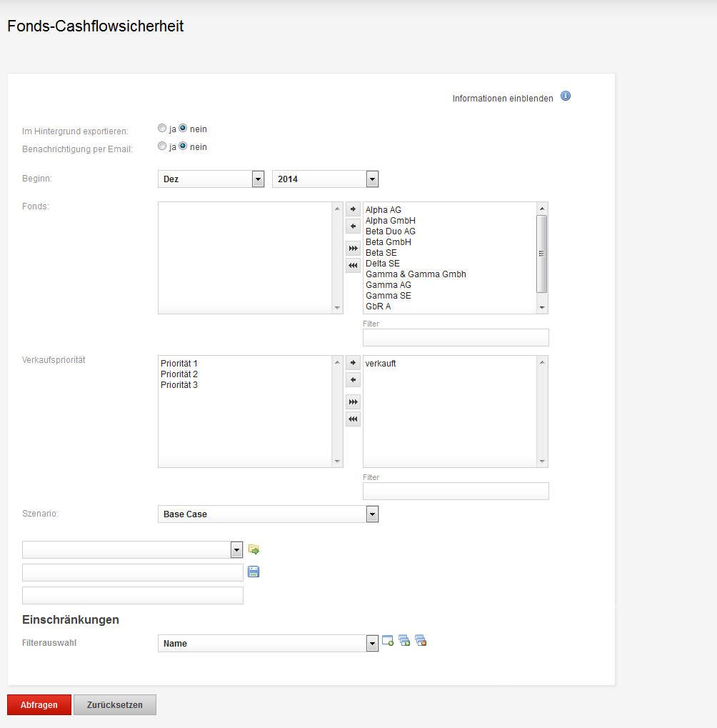Select Gamma AG in the Fonds list

[x=388, y=284]
